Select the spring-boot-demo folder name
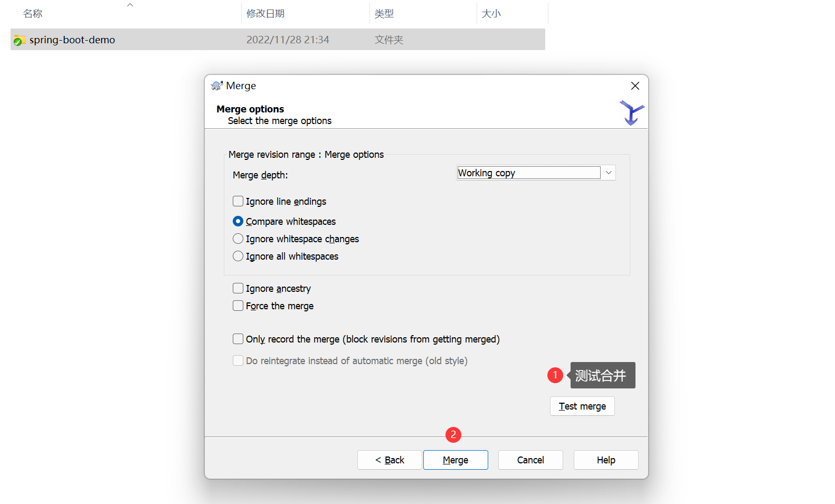 coord(72,40)
